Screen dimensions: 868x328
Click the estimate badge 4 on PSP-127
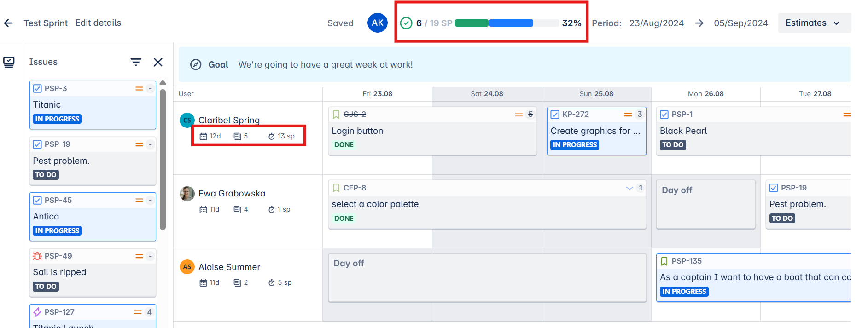[x=149, y=312]
